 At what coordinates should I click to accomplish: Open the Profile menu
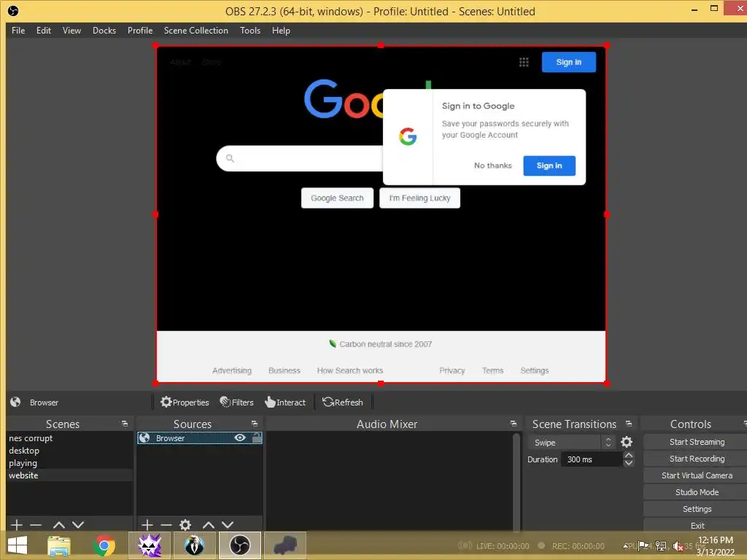[x=140, y=31]
